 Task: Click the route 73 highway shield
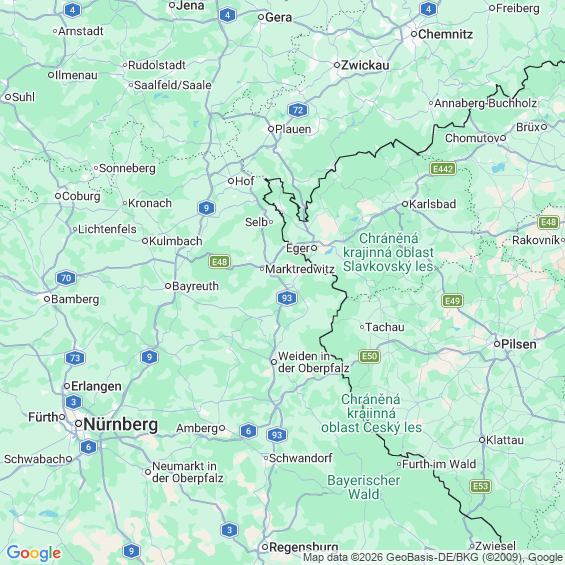pyautogui.click(x=75, y=358)
